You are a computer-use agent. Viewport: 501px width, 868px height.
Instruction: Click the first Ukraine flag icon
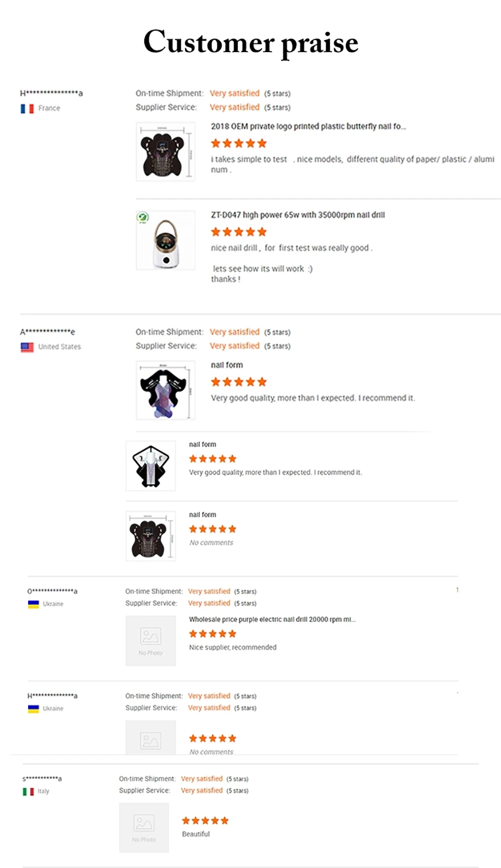[x=33, y=604]
